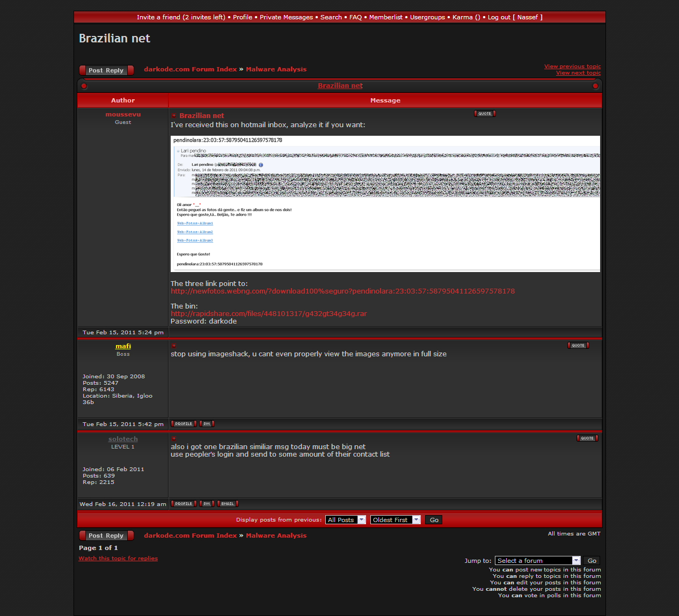Open the embedded email screenshot image
The image size is (679, 616).
pyautogui.click(x=385, y=204)
